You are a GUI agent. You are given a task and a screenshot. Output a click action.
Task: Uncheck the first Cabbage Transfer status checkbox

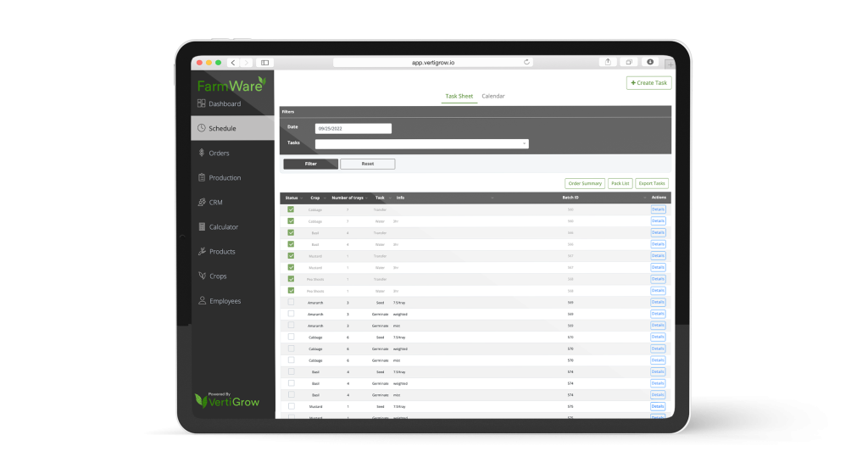[291, 209]
